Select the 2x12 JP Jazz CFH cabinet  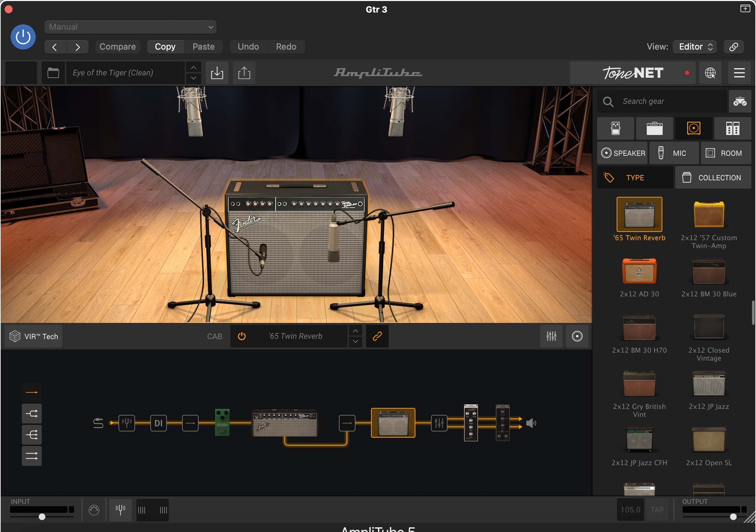pyautogui.click(x=639, y=440)
